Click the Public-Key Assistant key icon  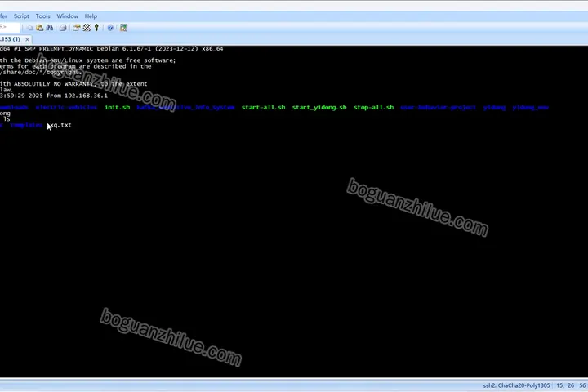pos(96,28)
